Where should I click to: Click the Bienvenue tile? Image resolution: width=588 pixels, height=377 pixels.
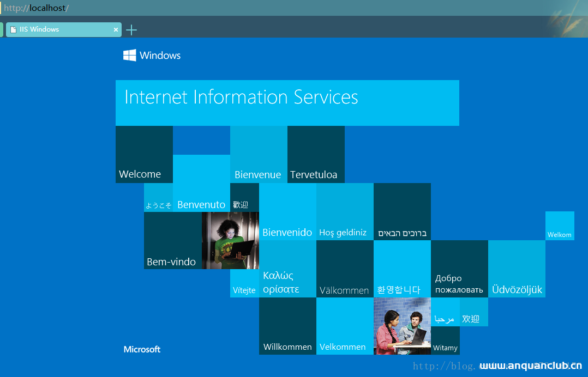click(x=259, y=154)
